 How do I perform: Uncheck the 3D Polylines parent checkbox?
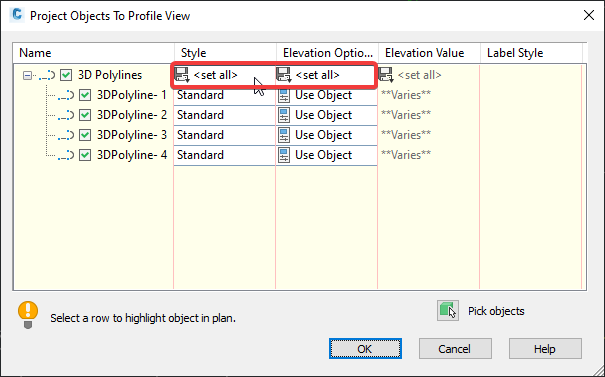coord(66,75)
